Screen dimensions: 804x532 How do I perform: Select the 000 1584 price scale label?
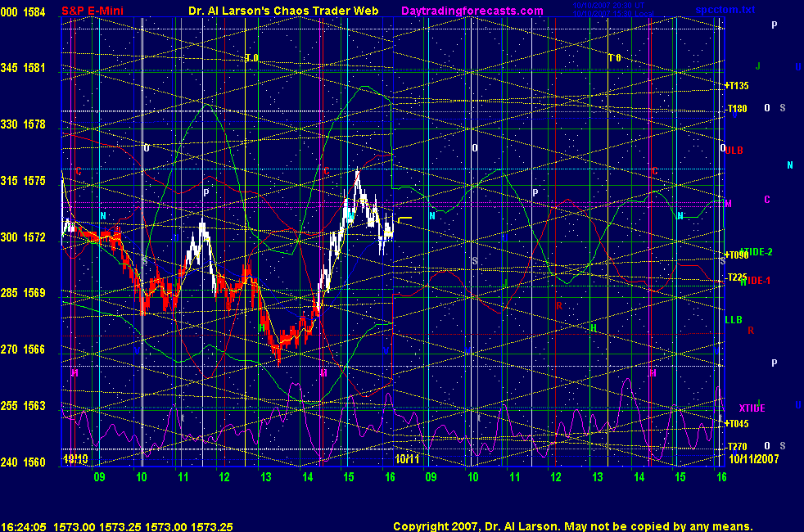tap(23, 11)
